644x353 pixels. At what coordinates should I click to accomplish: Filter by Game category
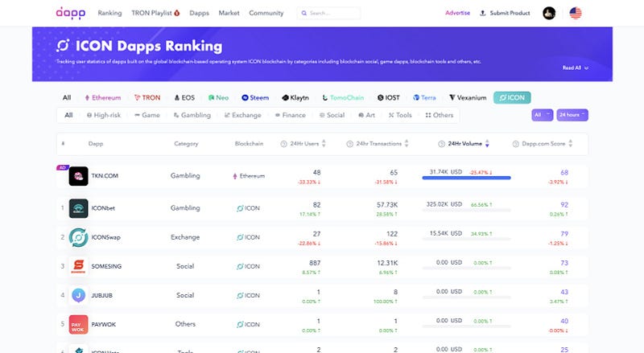(x=147, y=115)
